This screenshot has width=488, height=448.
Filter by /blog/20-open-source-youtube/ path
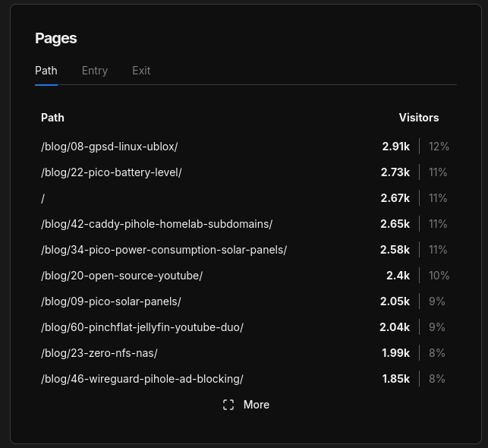tap(121, 276)
